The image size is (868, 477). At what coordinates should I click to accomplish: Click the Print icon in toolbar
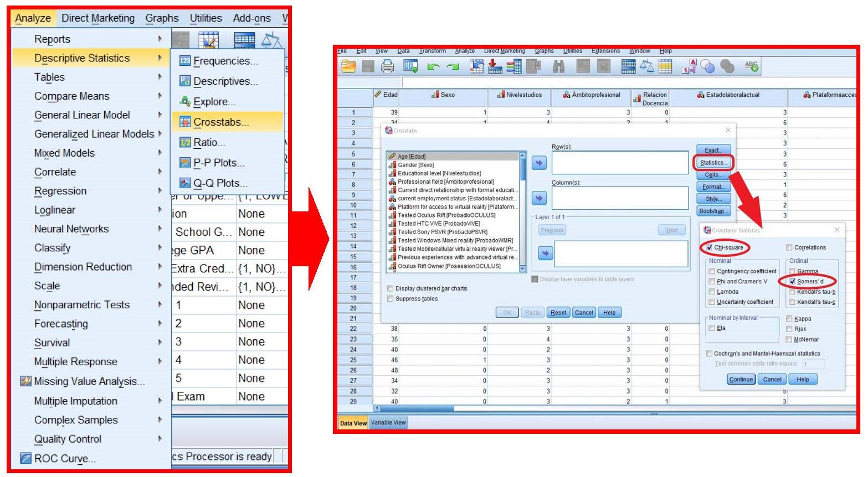(x=388, y=66)
